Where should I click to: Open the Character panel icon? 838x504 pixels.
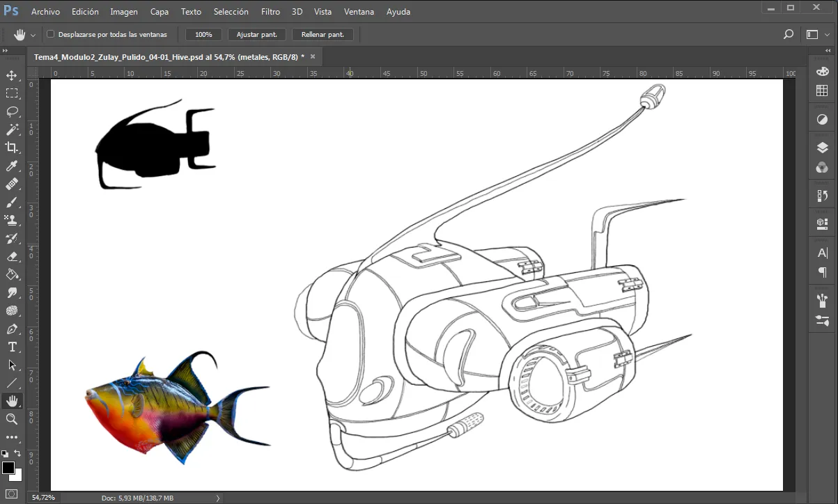coord(822,252)
